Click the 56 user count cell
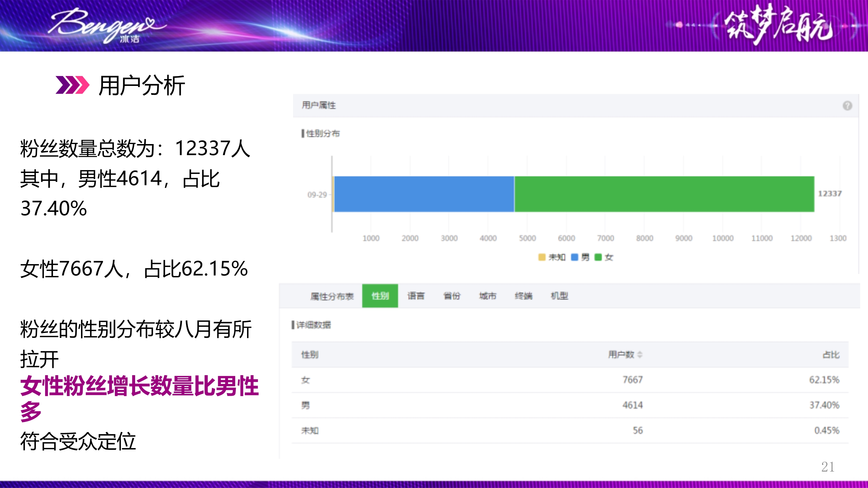 point(637,430)
